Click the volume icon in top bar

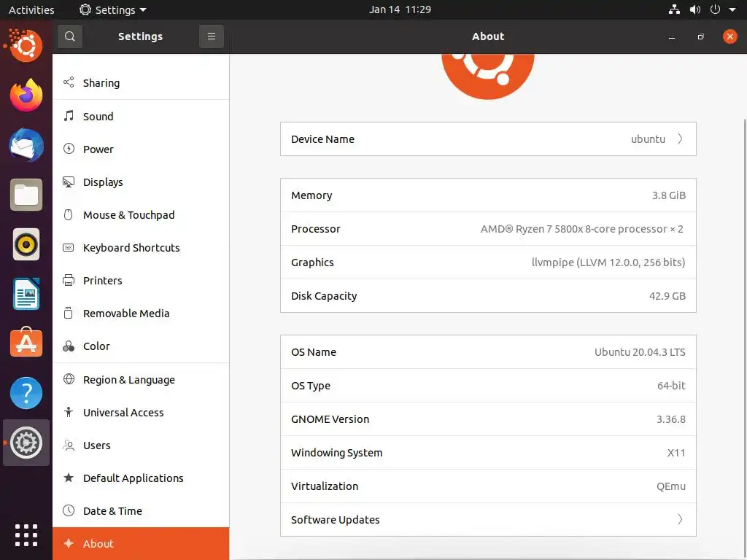tap(695, 9)
